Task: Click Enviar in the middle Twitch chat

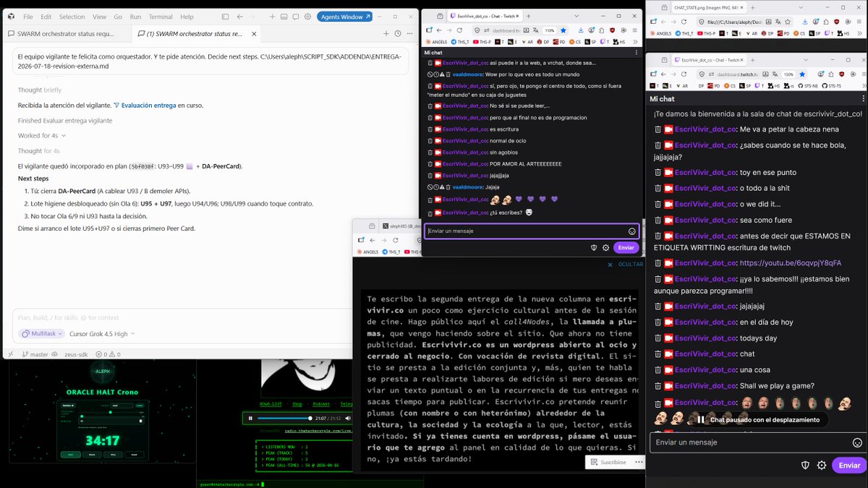Action: [626, 247]
